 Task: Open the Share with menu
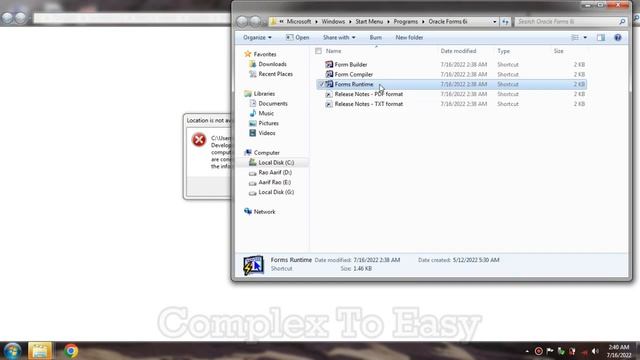[339, 38]
